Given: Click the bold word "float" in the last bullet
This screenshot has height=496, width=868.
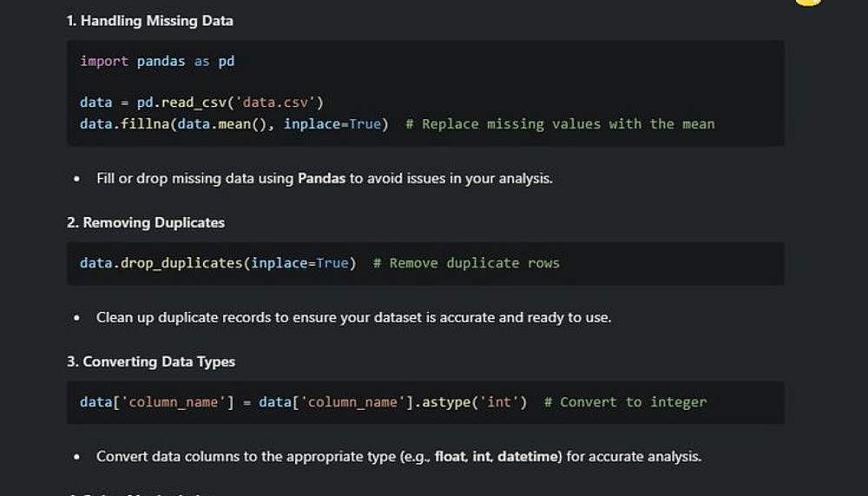Looking at the screenshot, I should [x=450, y=456].
